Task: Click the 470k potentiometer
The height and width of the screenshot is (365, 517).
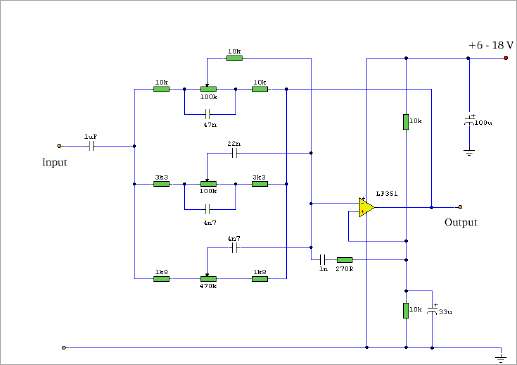Action: 208,279
